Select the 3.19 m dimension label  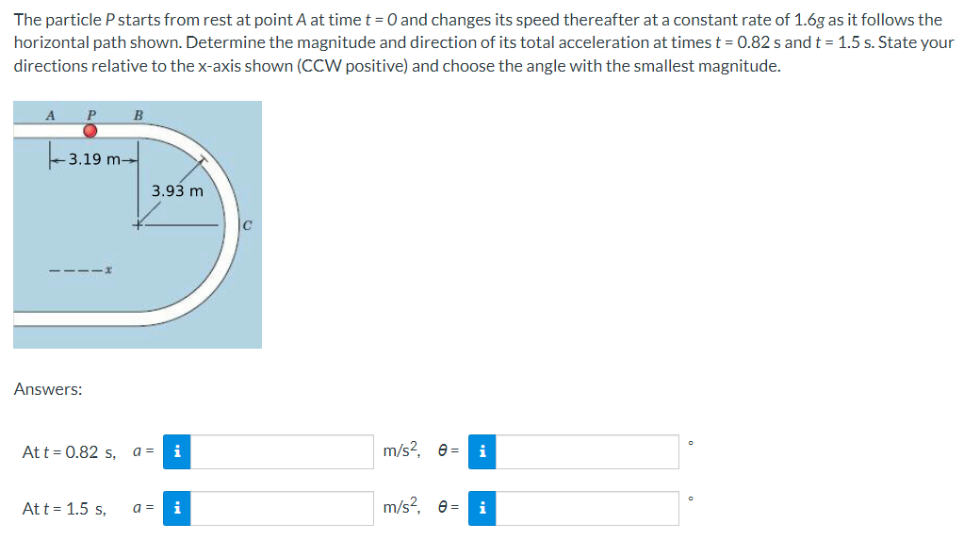pos(92,158)
